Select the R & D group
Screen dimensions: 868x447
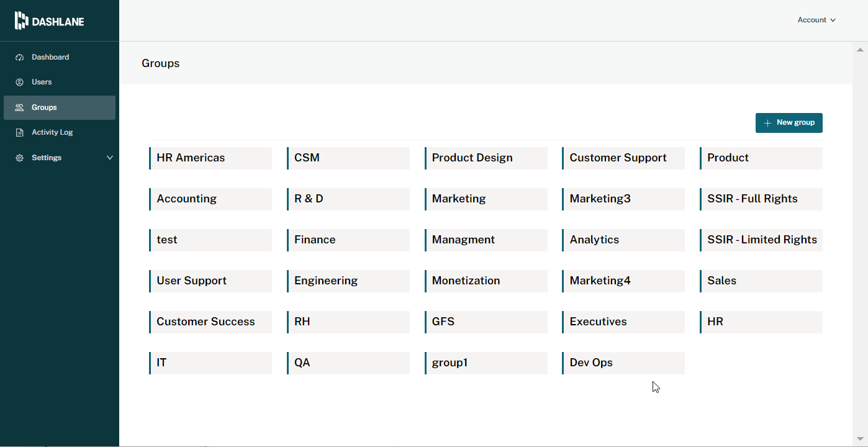coord(348,199)
